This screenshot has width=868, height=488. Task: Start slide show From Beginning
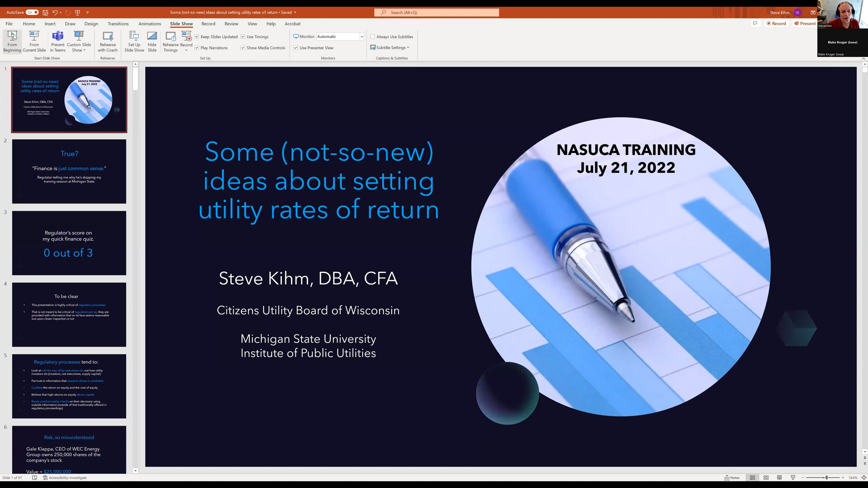12,42
